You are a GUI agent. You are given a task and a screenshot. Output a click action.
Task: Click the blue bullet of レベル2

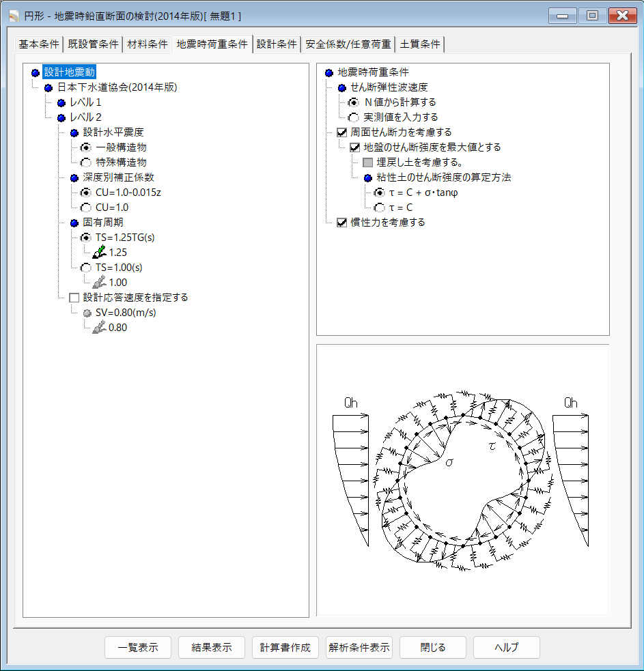click(61, 117)
